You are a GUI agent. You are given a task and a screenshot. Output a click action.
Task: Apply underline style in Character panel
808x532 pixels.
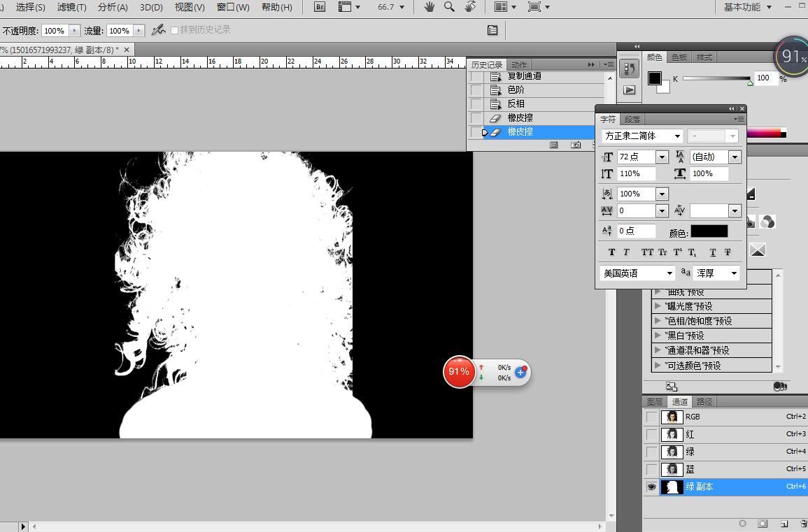713,252
